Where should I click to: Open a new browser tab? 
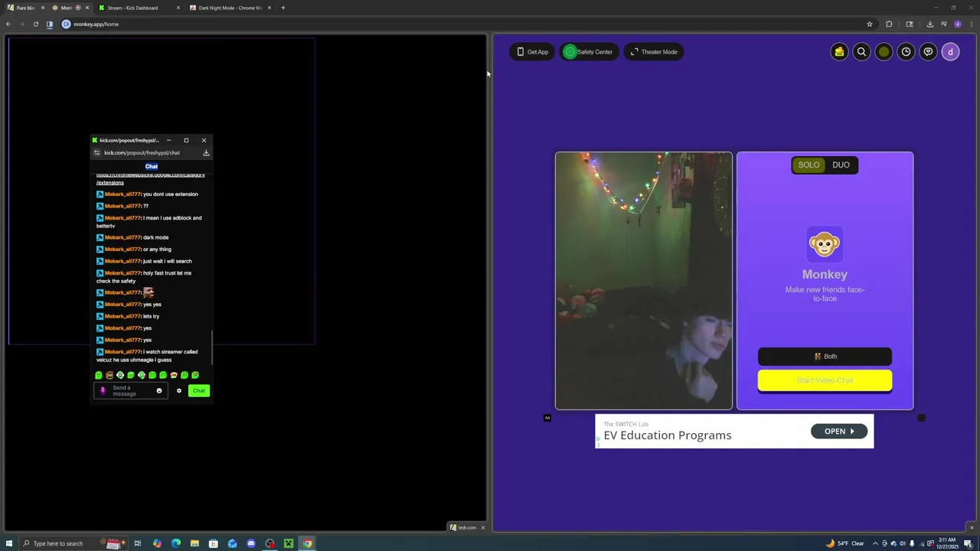click(x=283, y=8)
